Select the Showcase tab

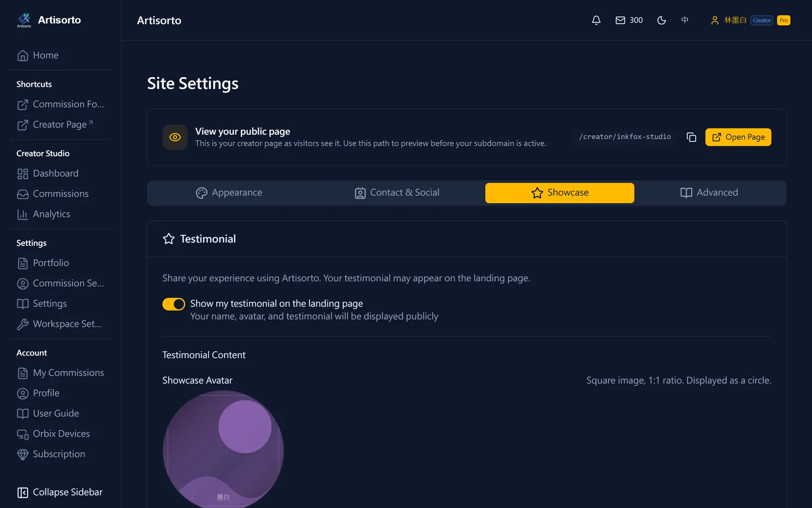pyautogui.click(x=560, y=193)
